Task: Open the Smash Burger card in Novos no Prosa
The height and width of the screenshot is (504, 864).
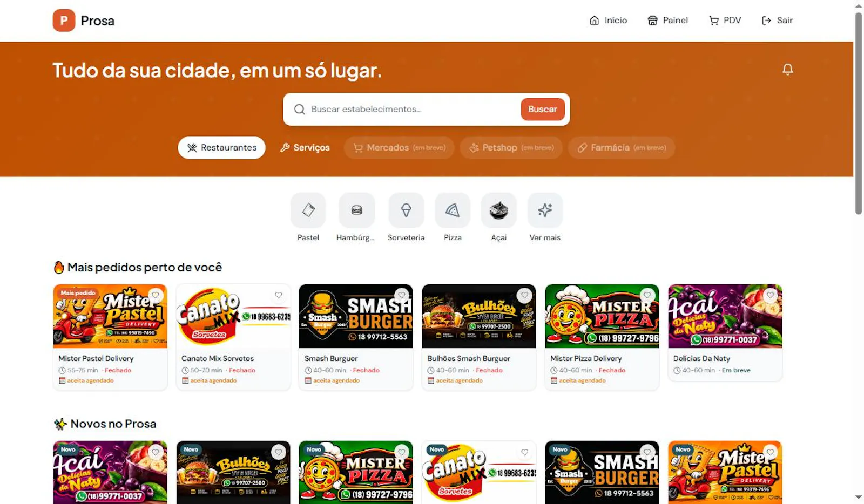Action: (x=602, y=473)
